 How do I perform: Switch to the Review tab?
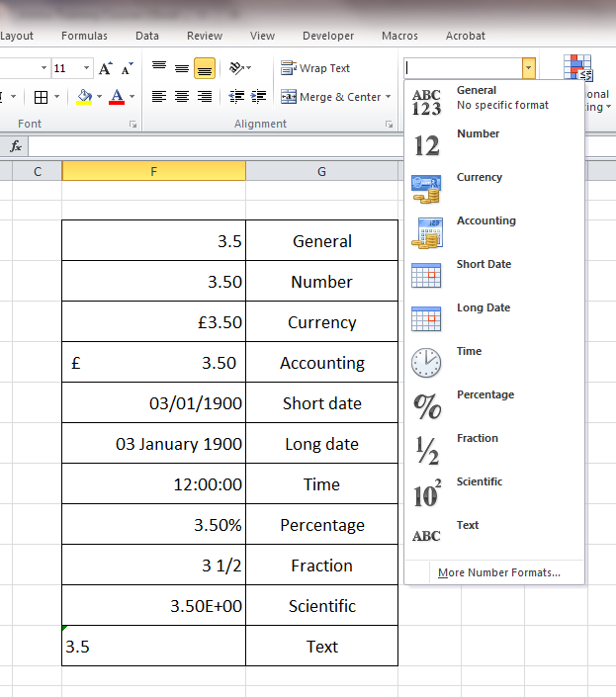point(205,36)
